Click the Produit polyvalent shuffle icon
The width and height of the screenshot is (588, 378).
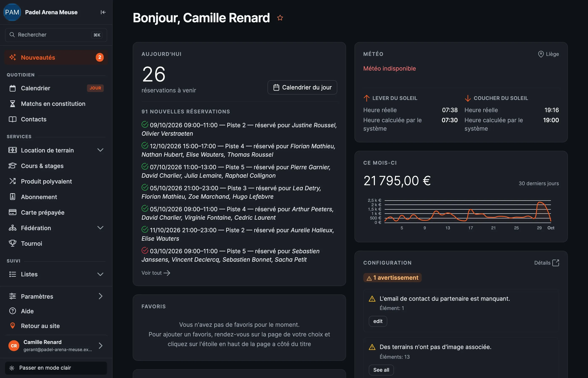tap(13, 181)
